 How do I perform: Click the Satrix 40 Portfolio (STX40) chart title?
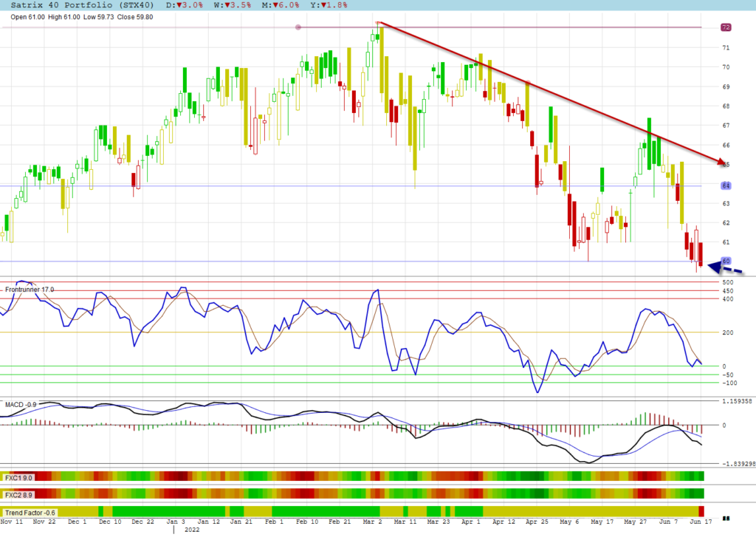(82, 5)
